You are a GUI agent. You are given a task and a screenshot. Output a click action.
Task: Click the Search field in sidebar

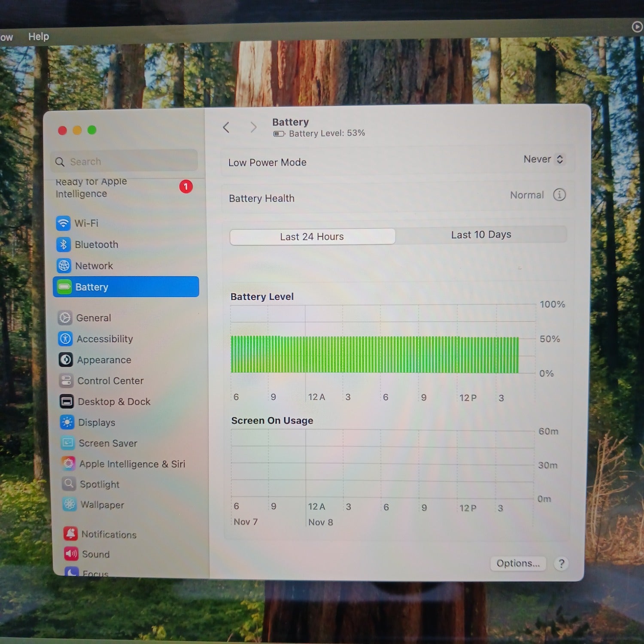pyautogui.click(x=125, y=161)
